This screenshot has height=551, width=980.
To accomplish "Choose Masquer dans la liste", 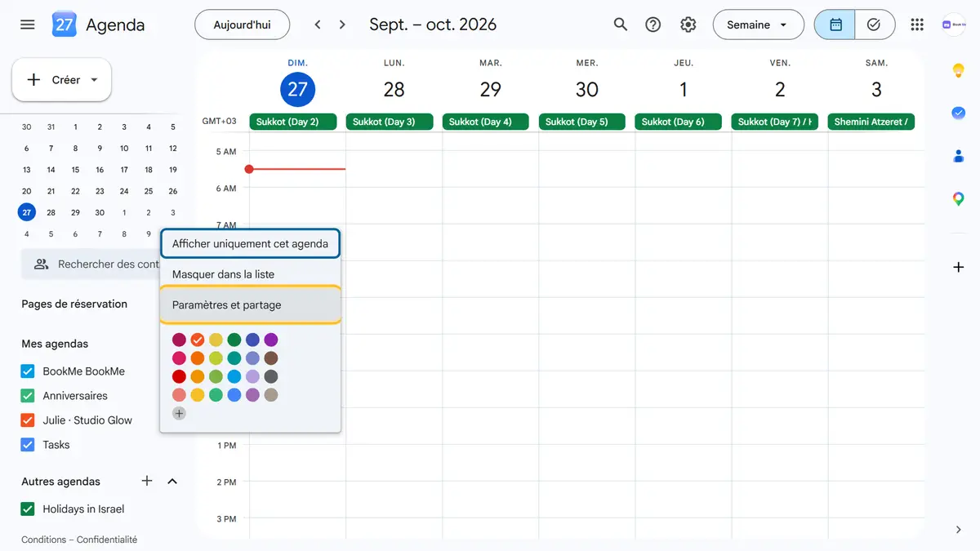I will tap(250, 274).
